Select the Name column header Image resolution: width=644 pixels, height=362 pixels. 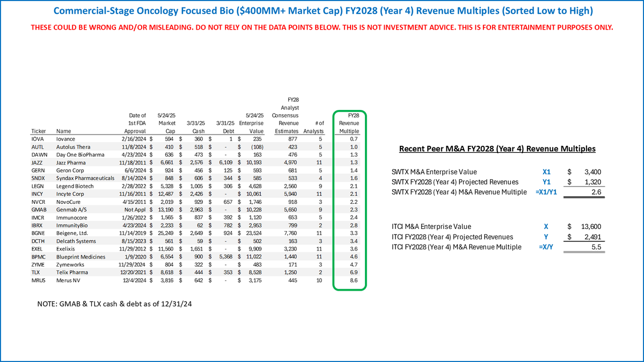pos(64,130)
